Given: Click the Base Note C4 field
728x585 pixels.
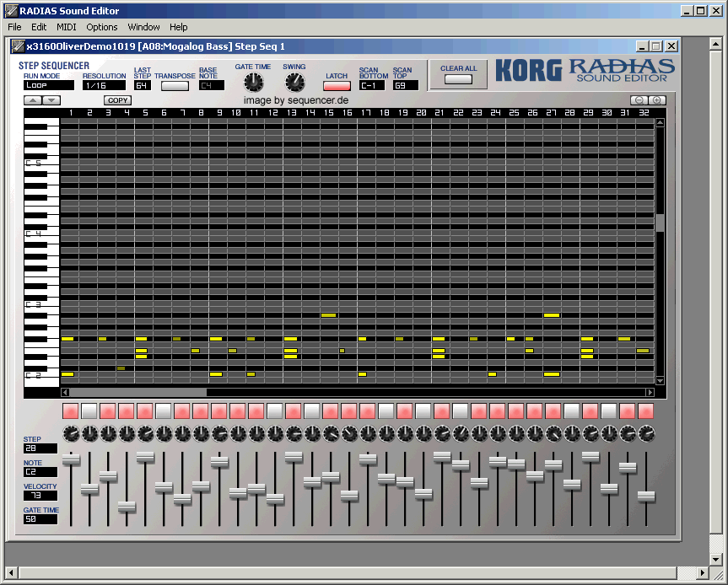Looking at the screenshot, I should (x=212, y=85).
